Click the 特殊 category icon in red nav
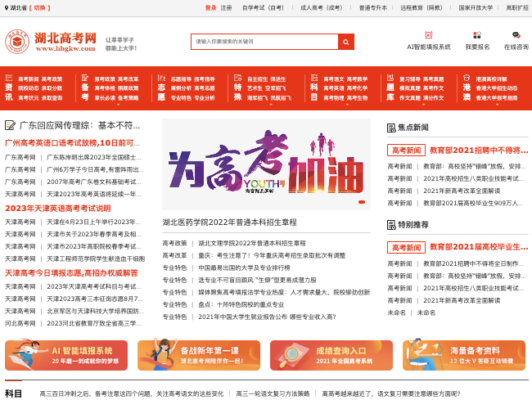 [x=238, y=78]
